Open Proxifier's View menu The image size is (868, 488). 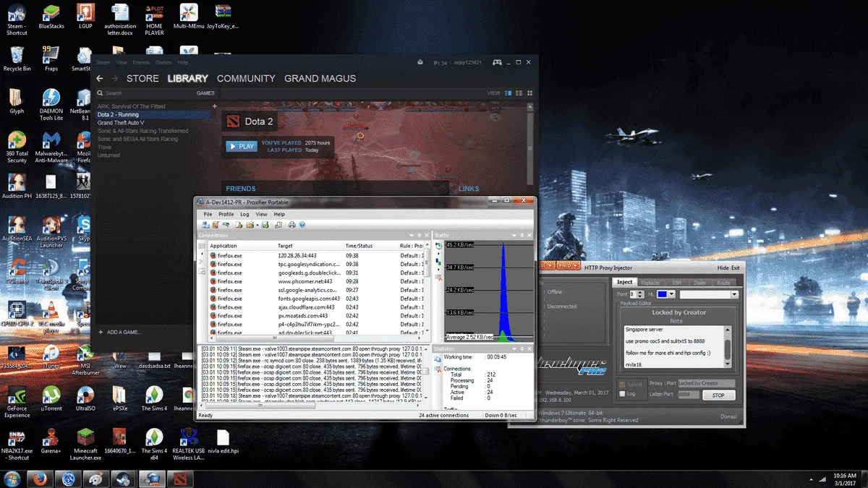(261, 215)
